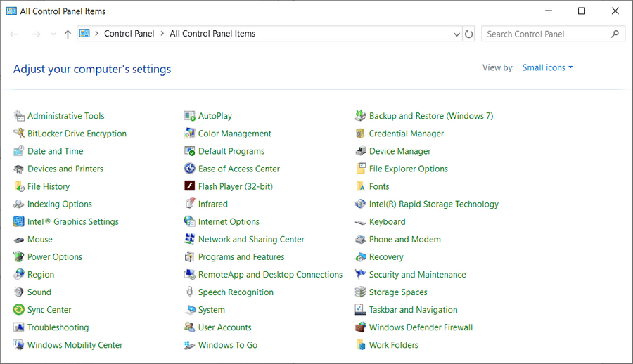The image size is (633, 364).
Task: Open the RemoteApp and Desktop Connections link
Action: coord(270,275)
